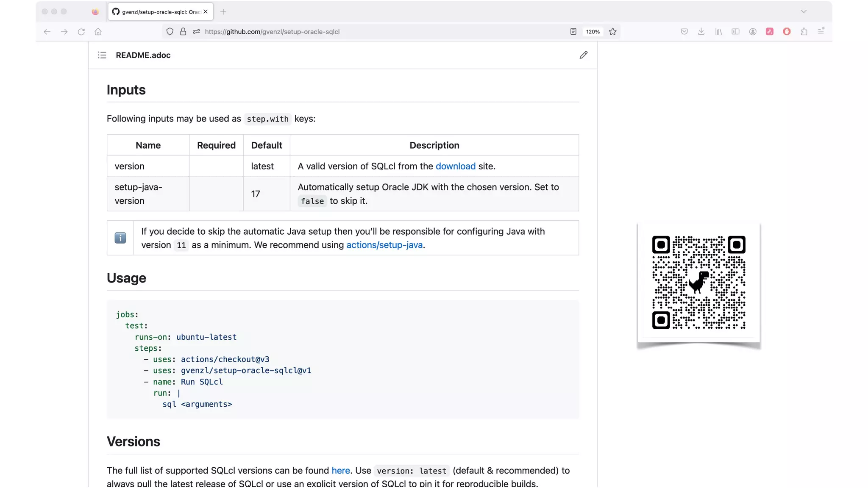Open the README outline table of contents
This screenshot has width=868, height=488.
coord(102,55)
